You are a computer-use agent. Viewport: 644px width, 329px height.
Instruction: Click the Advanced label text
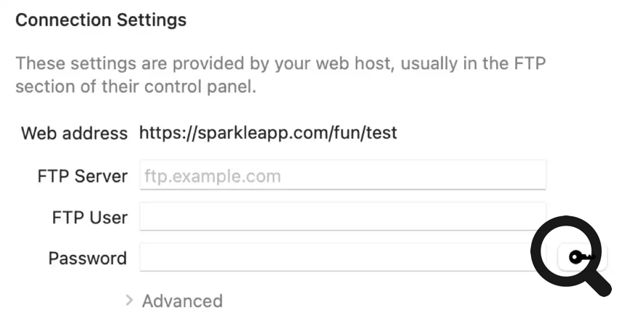pos(182,301)
